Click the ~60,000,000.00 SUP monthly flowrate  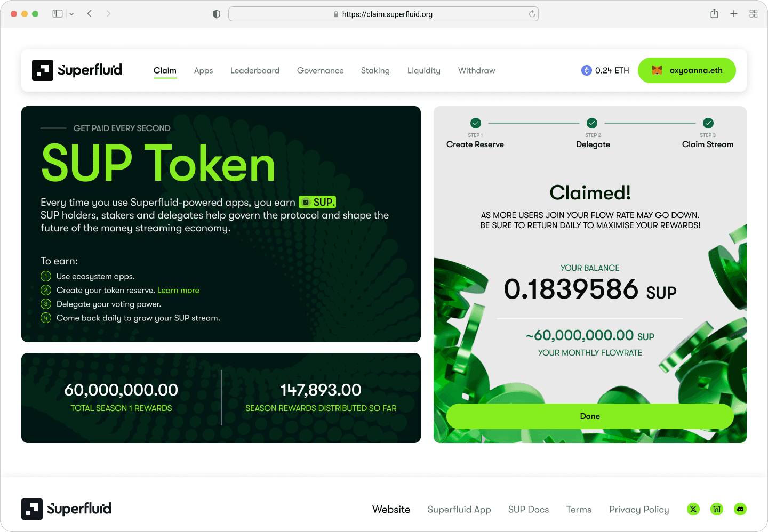(590, 335)
